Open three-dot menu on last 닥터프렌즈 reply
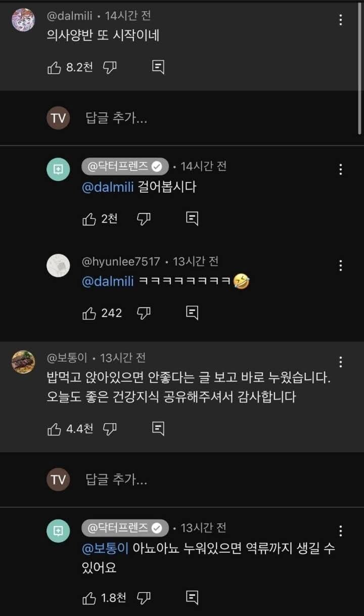The height and width of the screenshot is (616, 364). tap(341, 531)
